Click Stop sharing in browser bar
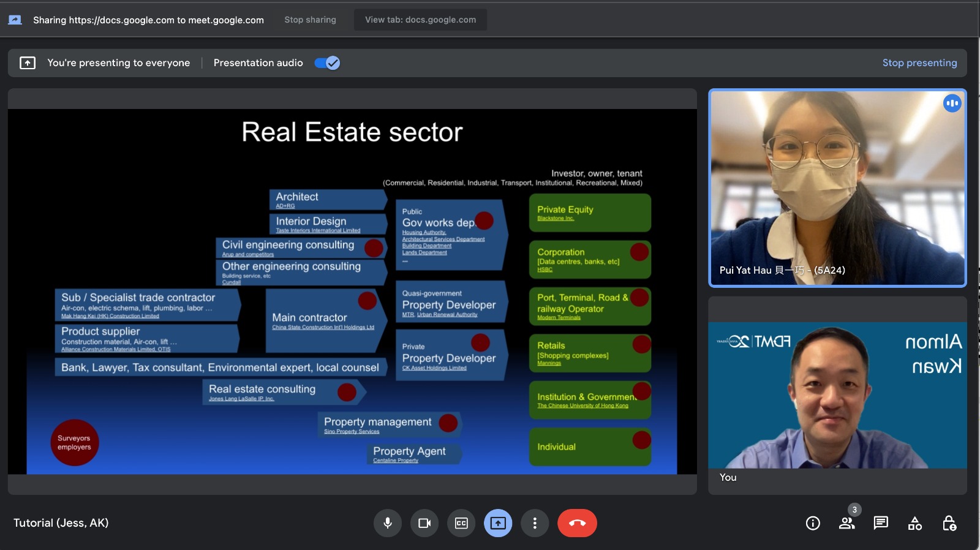980x550 pixels. tap(310, 20)
